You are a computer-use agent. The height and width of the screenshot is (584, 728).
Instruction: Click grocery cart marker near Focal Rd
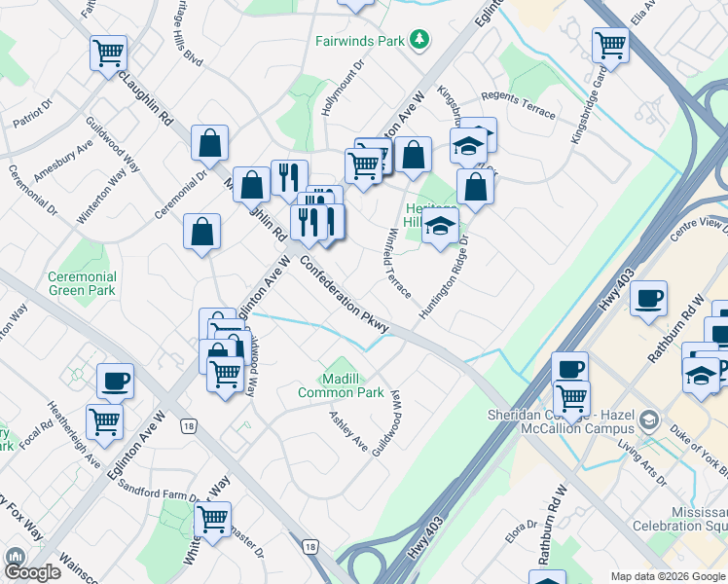(104, 422)
